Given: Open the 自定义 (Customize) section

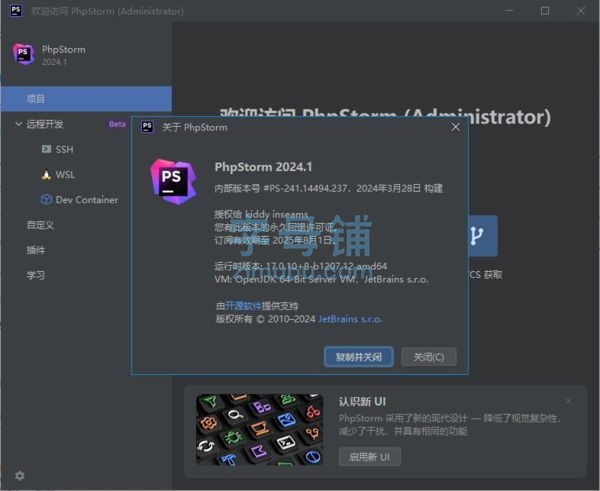Looking at the screenshot, I should [40, 225].
